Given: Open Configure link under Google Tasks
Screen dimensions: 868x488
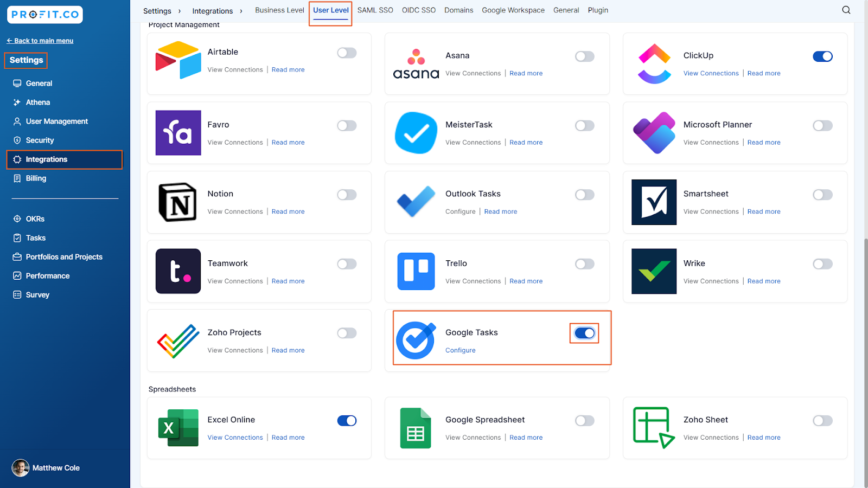Looking at the screenshot, I should click(x=461, y=350).
